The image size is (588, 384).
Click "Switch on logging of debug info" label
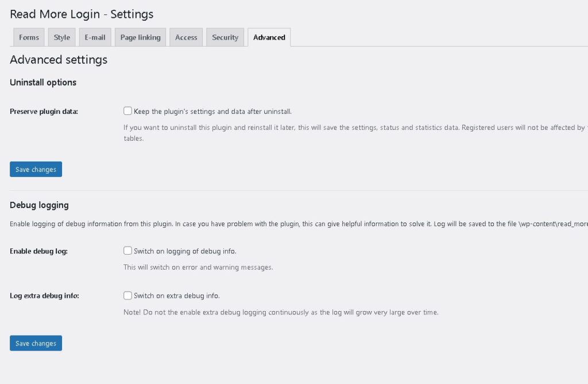click(185, 251)
